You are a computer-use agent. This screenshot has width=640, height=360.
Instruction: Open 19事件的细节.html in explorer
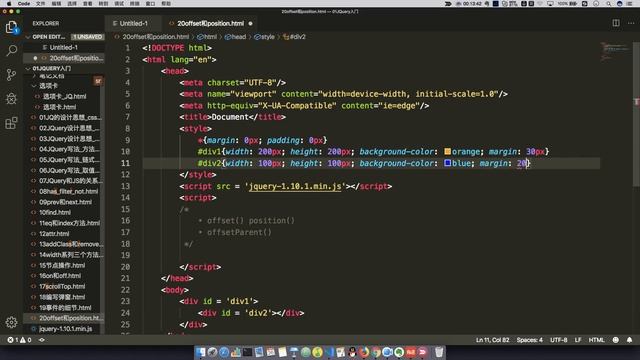point(65,307)
